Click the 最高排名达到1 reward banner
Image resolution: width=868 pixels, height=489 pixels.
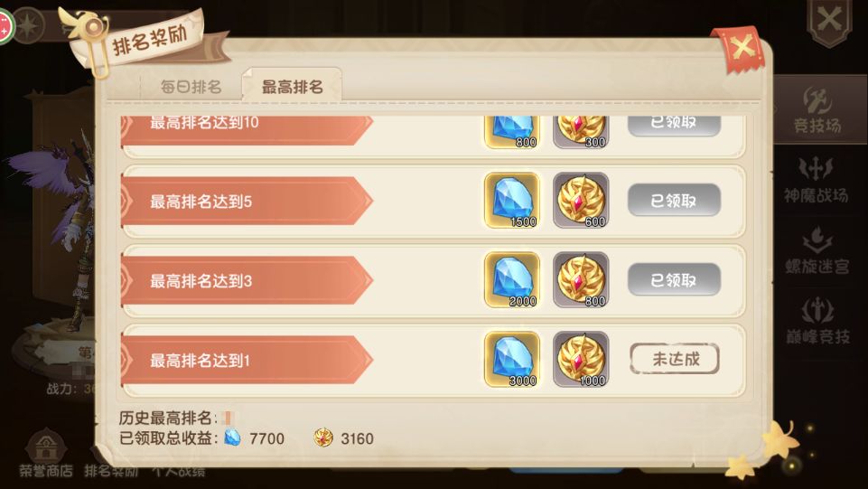tap(247, 360)
